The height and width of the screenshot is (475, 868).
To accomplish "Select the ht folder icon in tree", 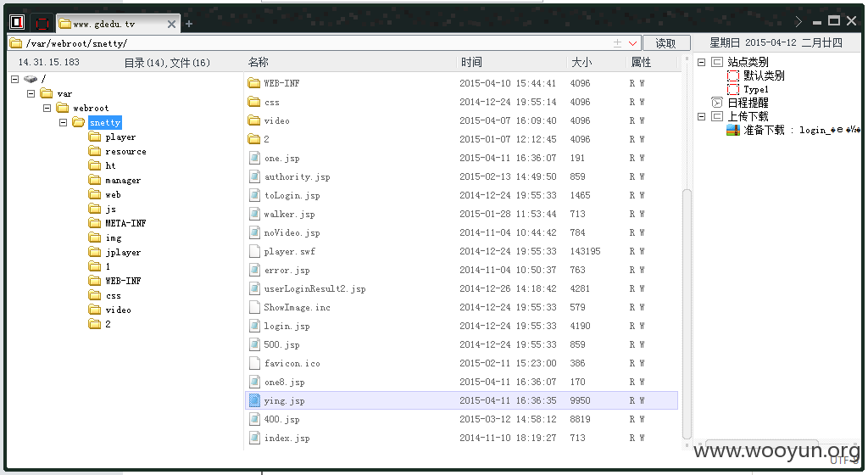I will [x=95, y=165].
